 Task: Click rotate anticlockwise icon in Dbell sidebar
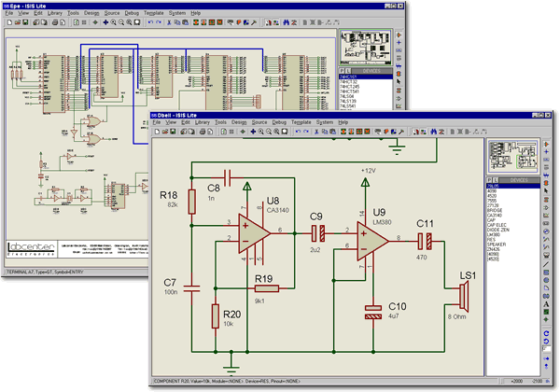coord(546,342)
